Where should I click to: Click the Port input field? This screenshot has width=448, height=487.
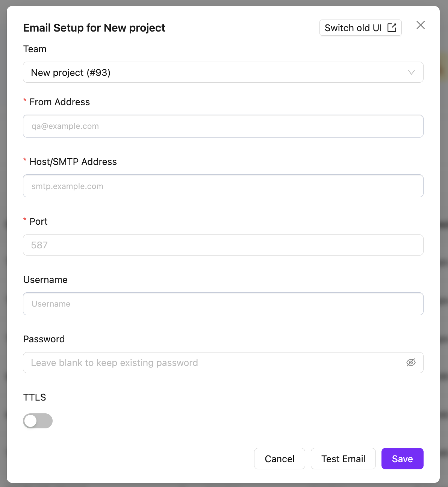tap(223, 245)
